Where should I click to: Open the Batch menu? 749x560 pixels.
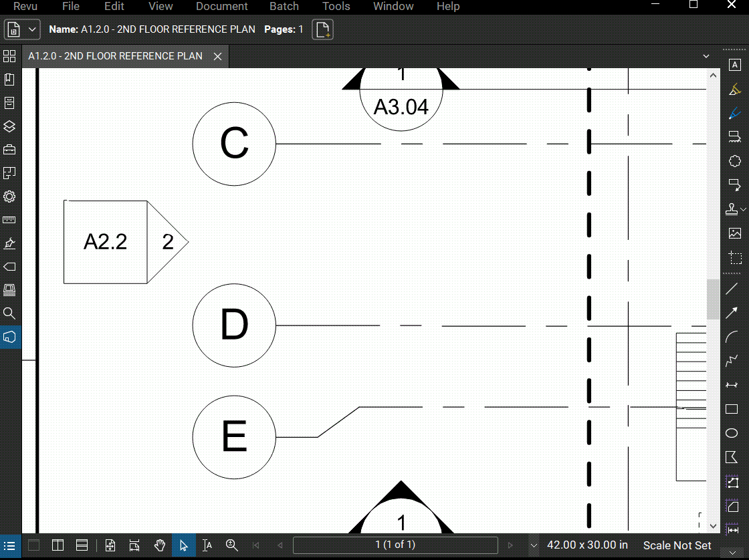tap(284, 7)
